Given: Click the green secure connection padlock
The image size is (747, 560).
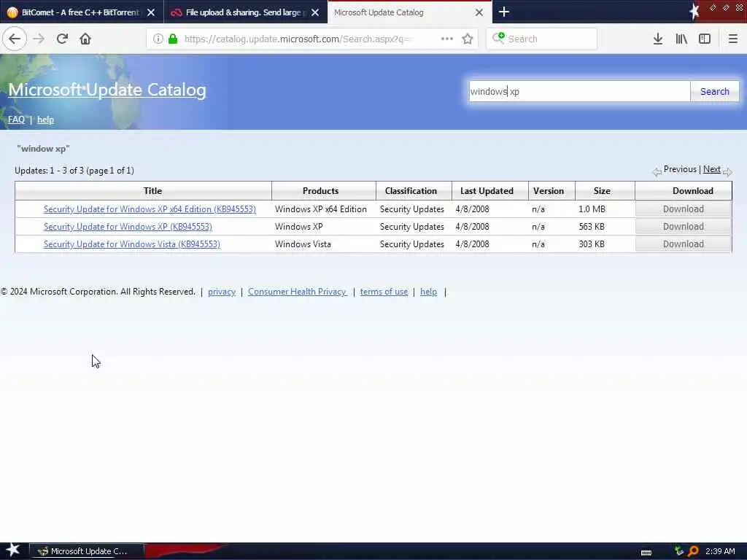Looking at the screenshot, I should [x=173, y=39].
